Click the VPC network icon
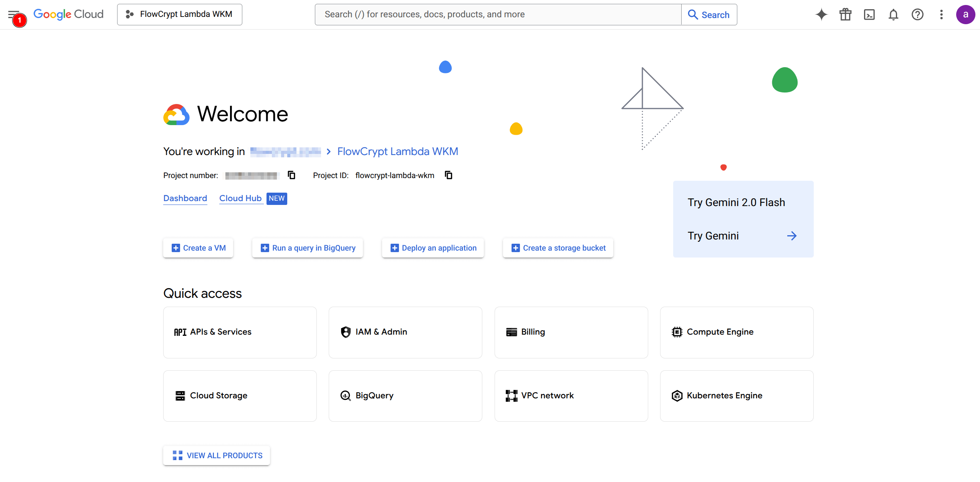Screen dimensions: 980x482 tap(512, 396)
